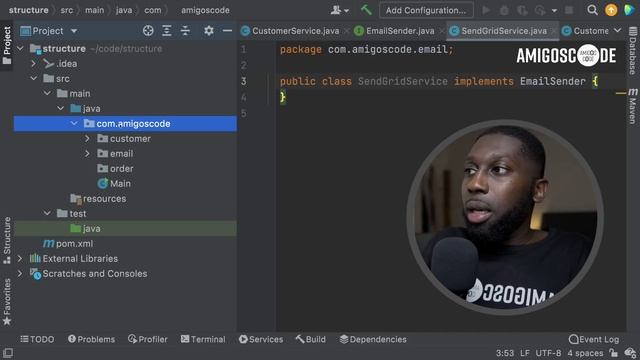Screen dimensions: 640x360
Task: Toggle the Favorites tool window sidebar tab
Action: [7, 302]
